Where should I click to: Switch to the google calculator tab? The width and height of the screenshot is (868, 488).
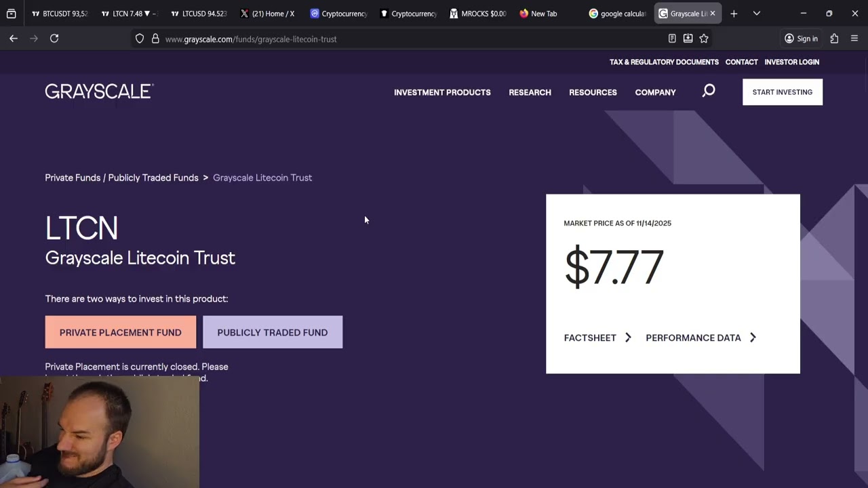point(617,14)
